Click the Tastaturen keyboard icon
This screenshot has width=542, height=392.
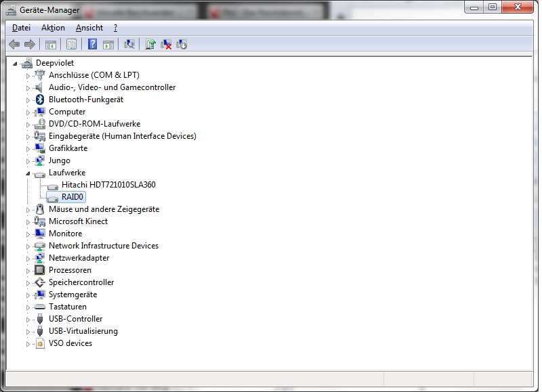point(40,307)
